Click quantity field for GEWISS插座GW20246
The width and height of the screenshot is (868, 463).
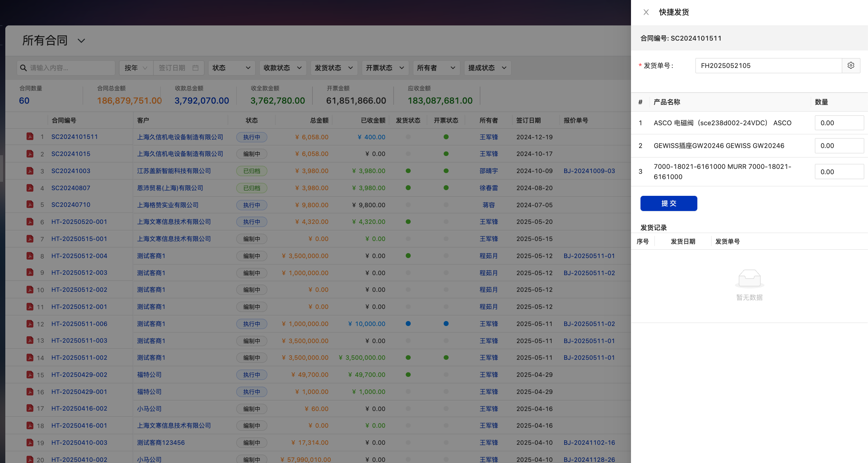(839, 146)
